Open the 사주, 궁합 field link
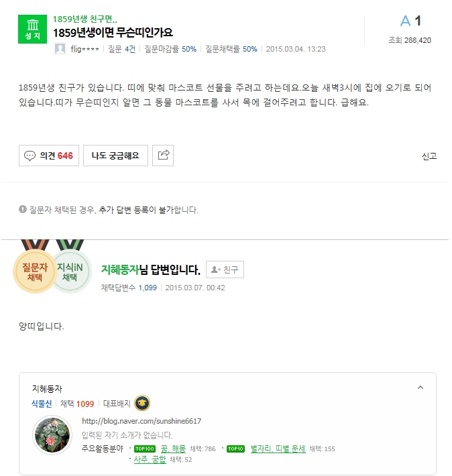This screenshot has height=476, width=452. click(150, 459)
